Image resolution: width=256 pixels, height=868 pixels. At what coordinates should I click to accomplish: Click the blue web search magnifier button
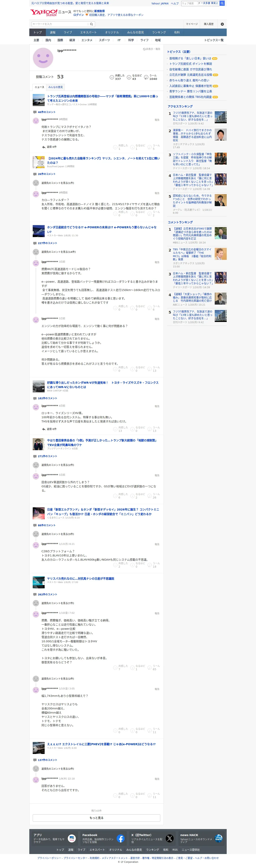[222, 3]
